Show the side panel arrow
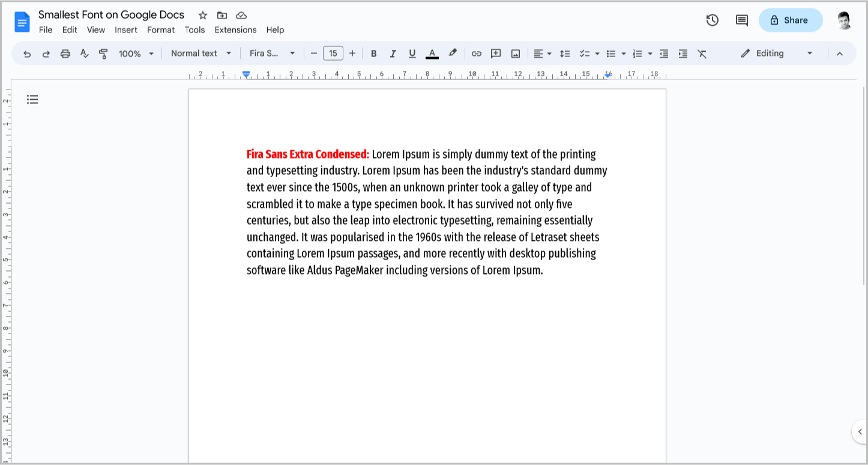This screenshot has height=465, width=868. (x=860, y=431)
